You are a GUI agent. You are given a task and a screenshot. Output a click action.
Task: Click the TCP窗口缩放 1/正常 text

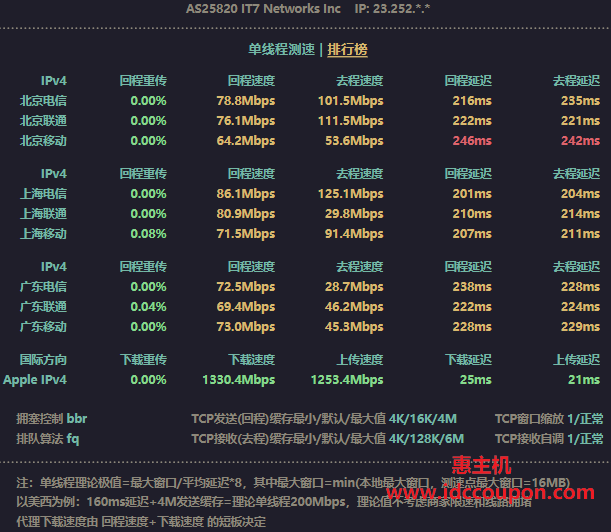[x=549, y=419]
